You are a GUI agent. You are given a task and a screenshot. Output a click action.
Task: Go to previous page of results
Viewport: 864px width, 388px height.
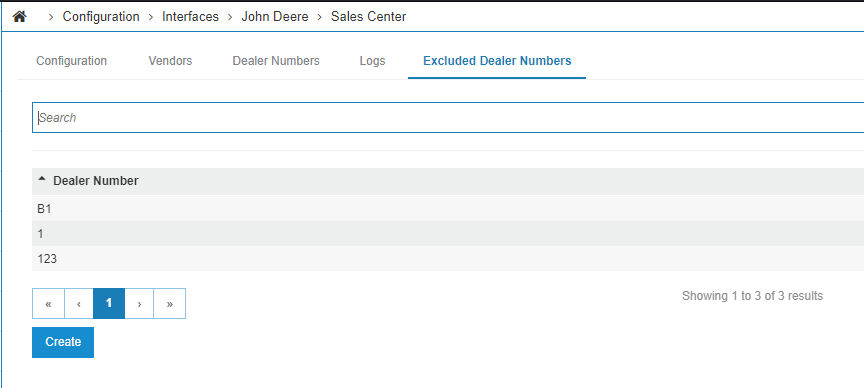[x=79, y=303]
